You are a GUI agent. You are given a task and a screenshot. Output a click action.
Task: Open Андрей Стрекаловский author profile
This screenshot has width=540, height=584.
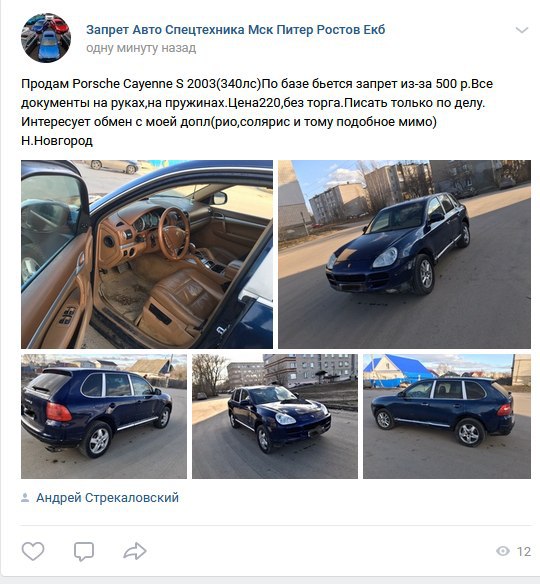[107, 498]
